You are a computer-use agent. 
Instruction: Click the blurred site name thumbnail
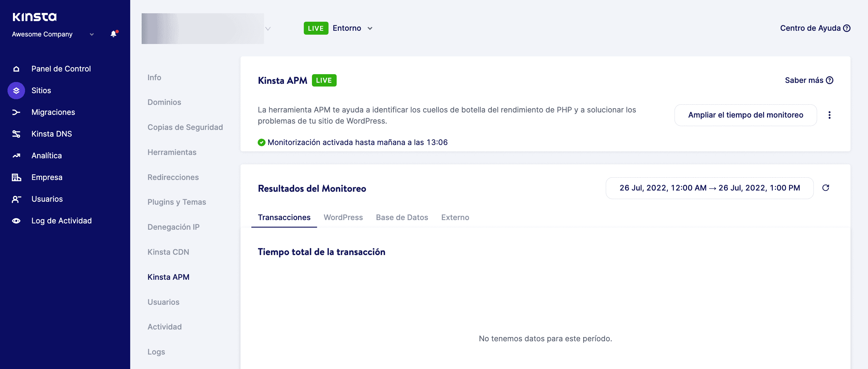click(203, 29)
